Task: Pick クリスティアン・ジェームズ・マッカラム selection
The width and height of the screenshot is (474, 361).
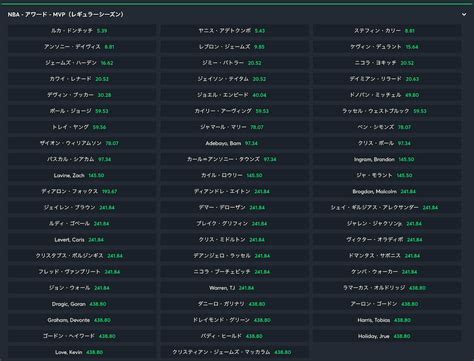Action: (x=234, y=352)
